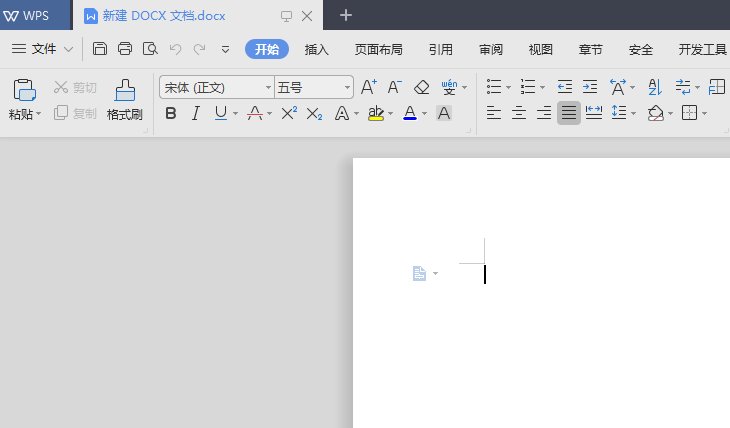Click the increase indent icon

(x=590, y=87)
